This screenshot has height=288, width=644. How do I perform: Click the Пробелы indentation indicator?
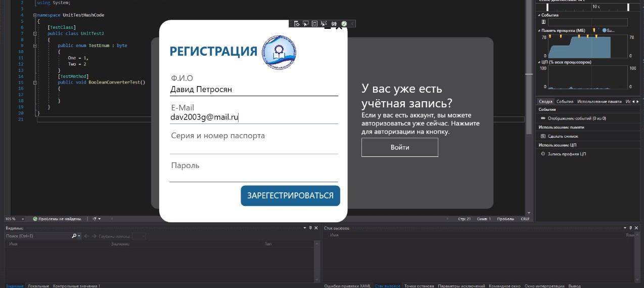(505, 219)
